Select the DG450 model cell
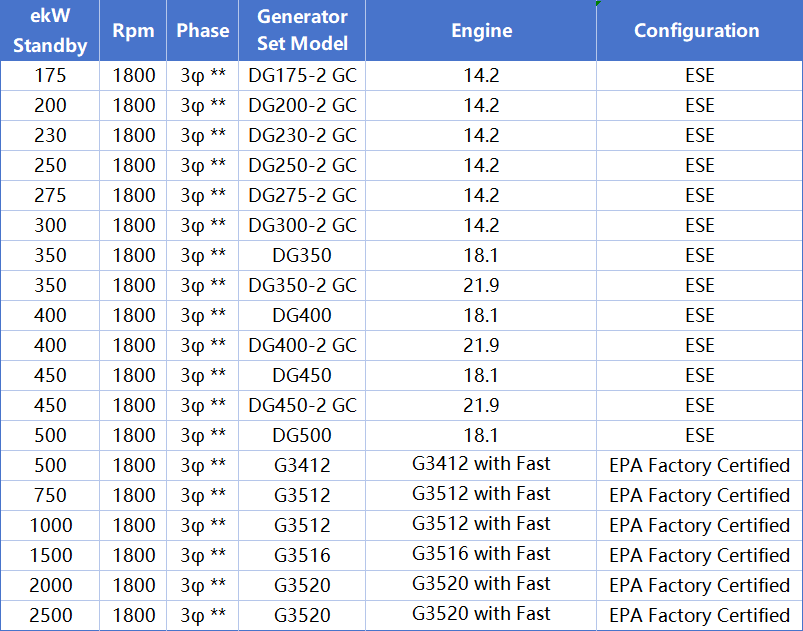This screenshot has width=803, height=631. [302, 375]
